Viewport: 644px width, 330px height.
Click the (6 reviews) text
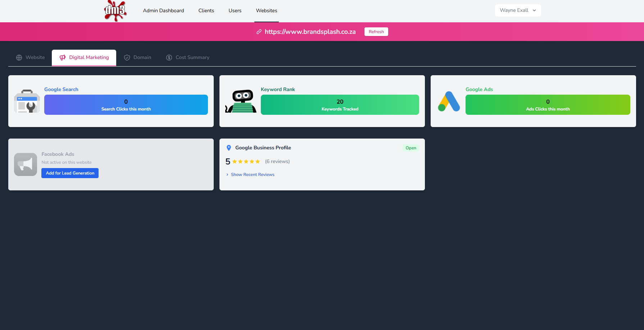coord(277,162)
